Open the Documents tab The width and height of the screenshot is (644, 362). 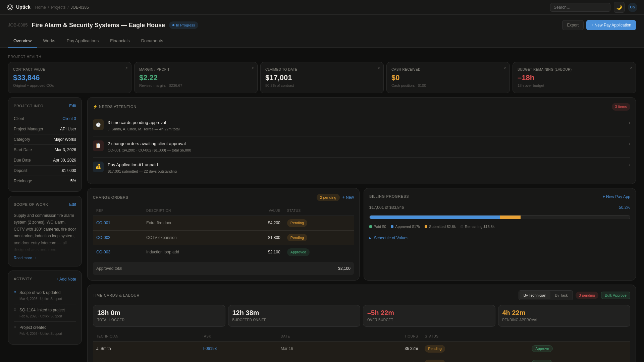click(x=152, y=41)
